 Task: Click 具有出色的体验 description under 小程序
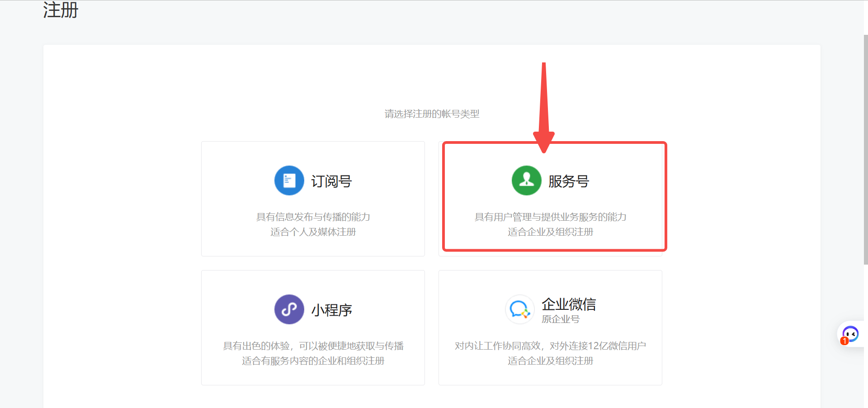(x=313, y=346)
